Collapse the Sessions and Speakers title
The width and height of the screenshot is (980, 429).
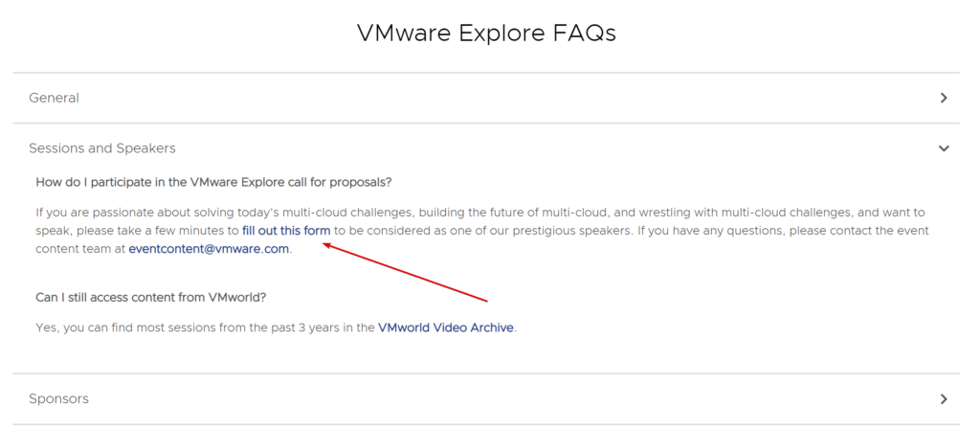[x=101, y=148]
